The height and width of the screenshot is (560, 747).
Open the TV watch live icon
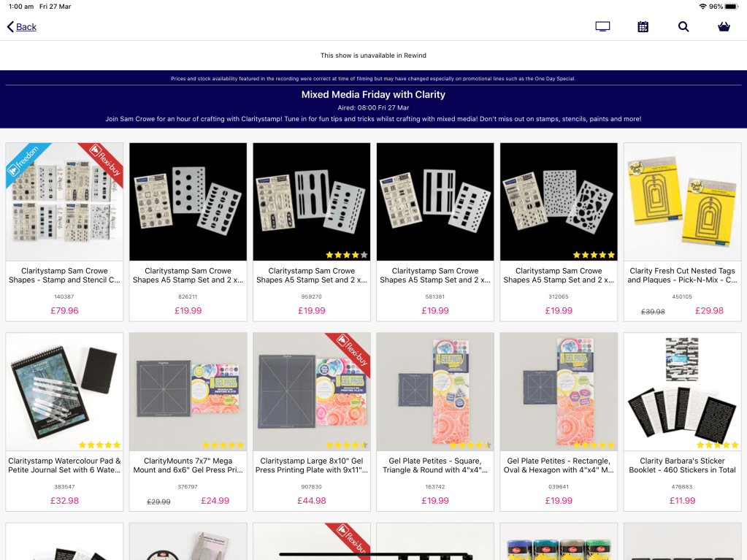tap(602, 27)
